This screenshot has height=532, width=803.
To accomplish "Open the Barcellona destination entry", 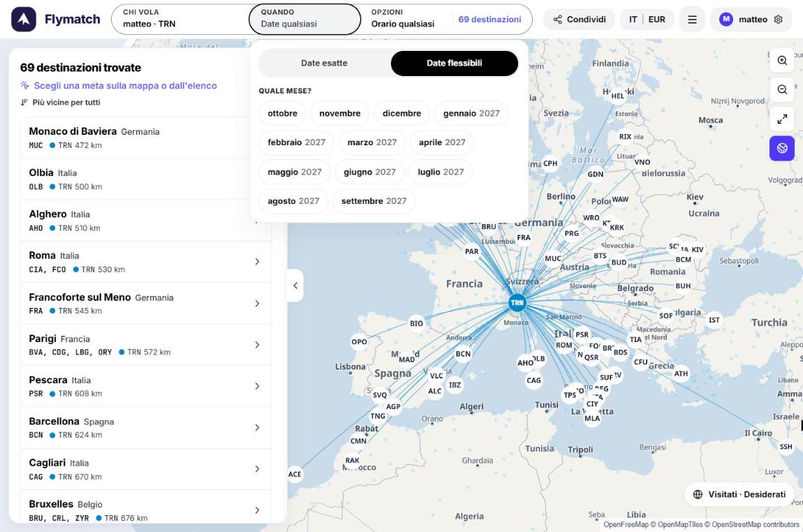I will click(x=146, y=427).
